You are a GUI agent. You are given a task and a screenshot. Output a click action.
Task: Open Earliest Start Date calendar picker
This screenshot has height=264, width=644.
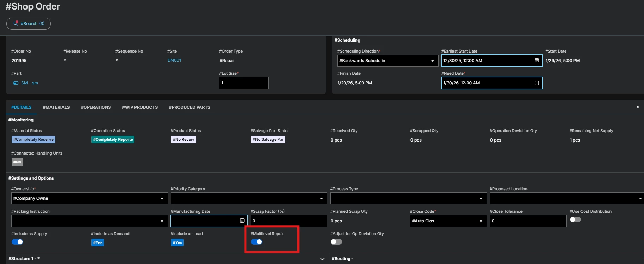(x=536, y=61)
